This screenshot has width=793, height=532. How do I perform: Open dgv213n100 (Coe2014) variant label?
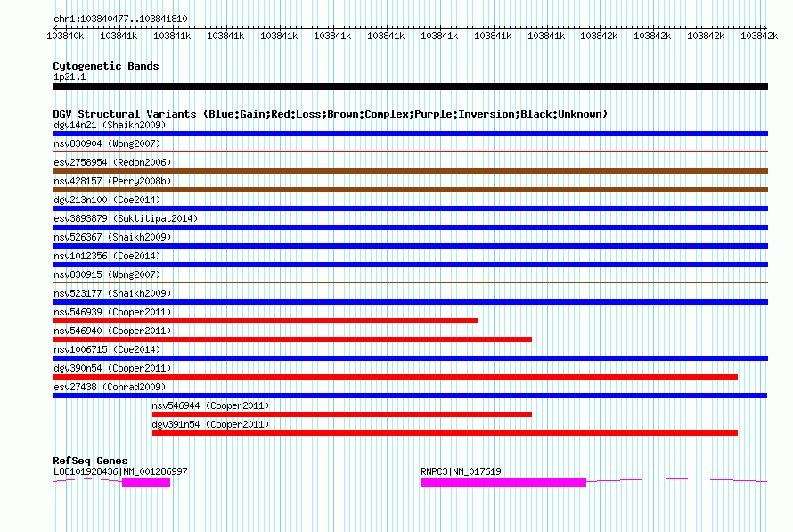pyautogui.click(x=107, y=200)
